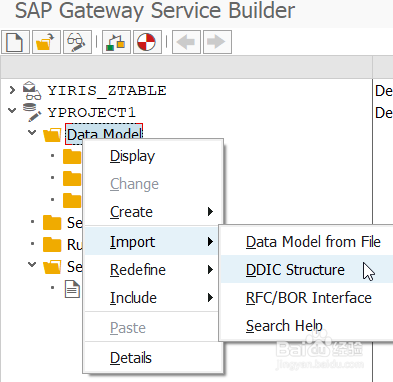Viewport: 393px width, 382px height.
Task: Open the Create submenu
Action: [152, 212]
